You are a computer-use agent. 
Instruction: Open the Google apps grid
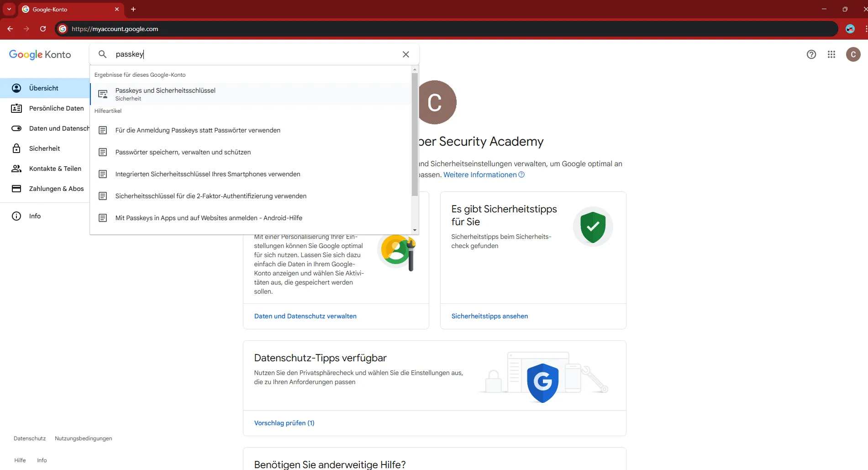[831, 54]
